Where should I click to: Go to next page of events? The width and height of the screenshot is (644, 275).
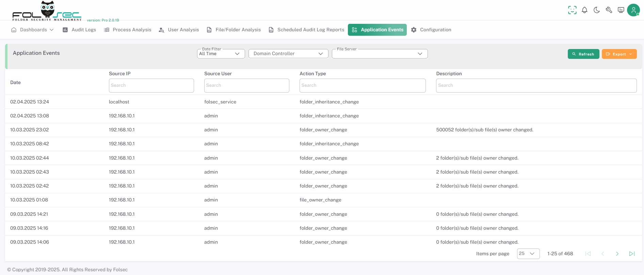tap(617, 254)
